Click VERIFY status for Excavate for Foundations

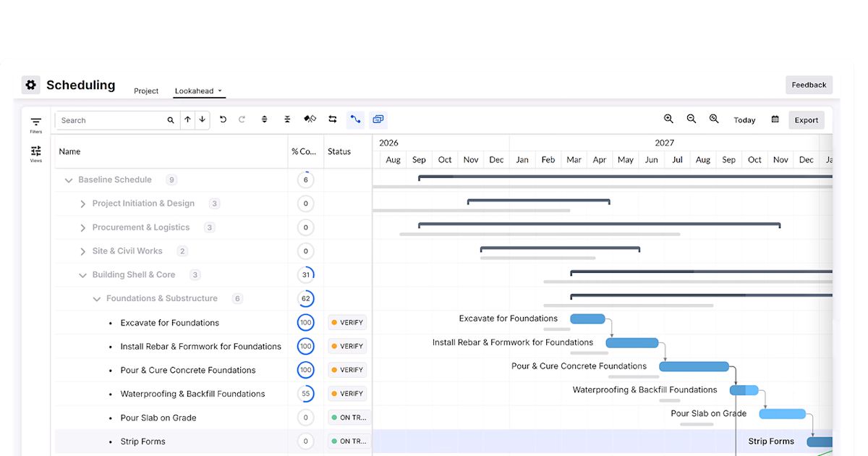click(x=347, y=323)
